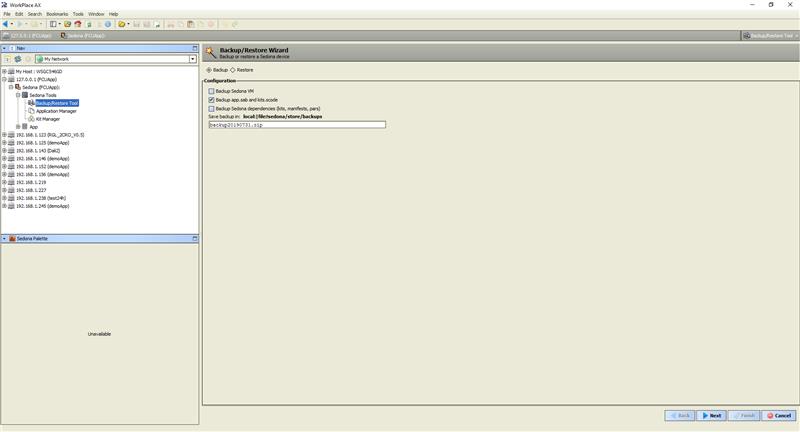Screen dimensions: 800x432
Task: Click the Next button
Action: 711,415
